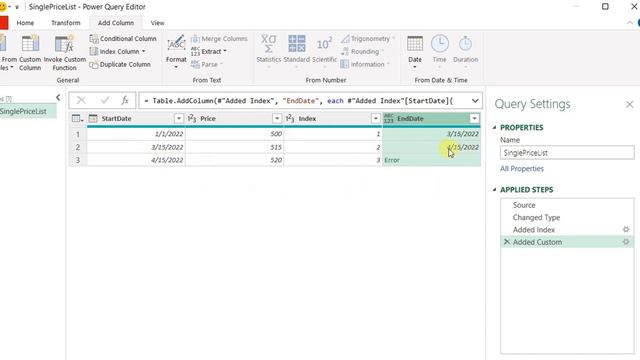Change the Index column data type icon
This screenshot has height=360, width=640.
290,118
